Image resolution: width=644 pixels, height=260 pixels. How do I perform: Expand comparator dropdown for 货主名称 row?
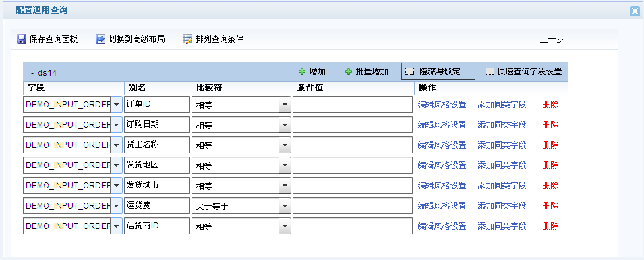pos(285,145)
